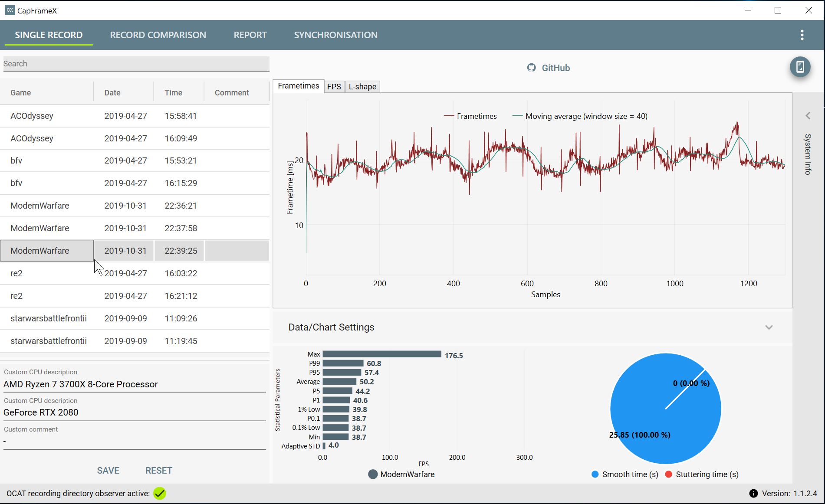Click the Version: 1.1.2.4 text
825x504 pixels.
coord(789,494)
